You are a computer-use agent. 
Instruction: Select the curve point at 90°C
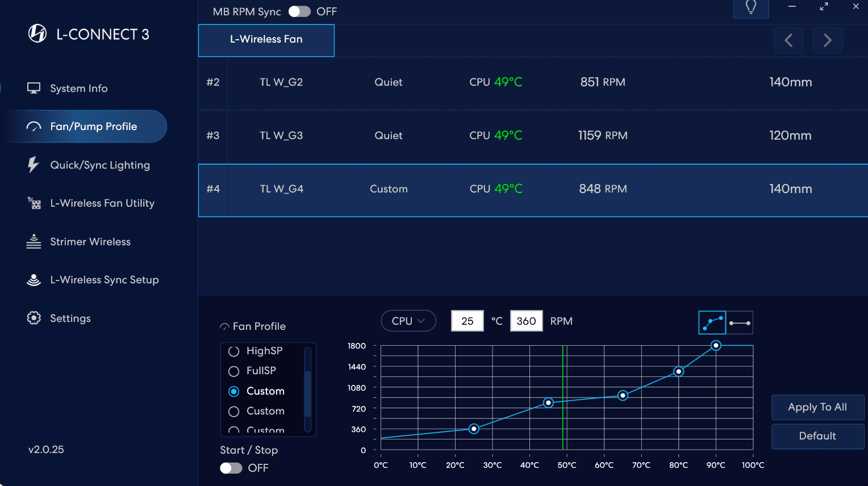click(x=716, y=345)
